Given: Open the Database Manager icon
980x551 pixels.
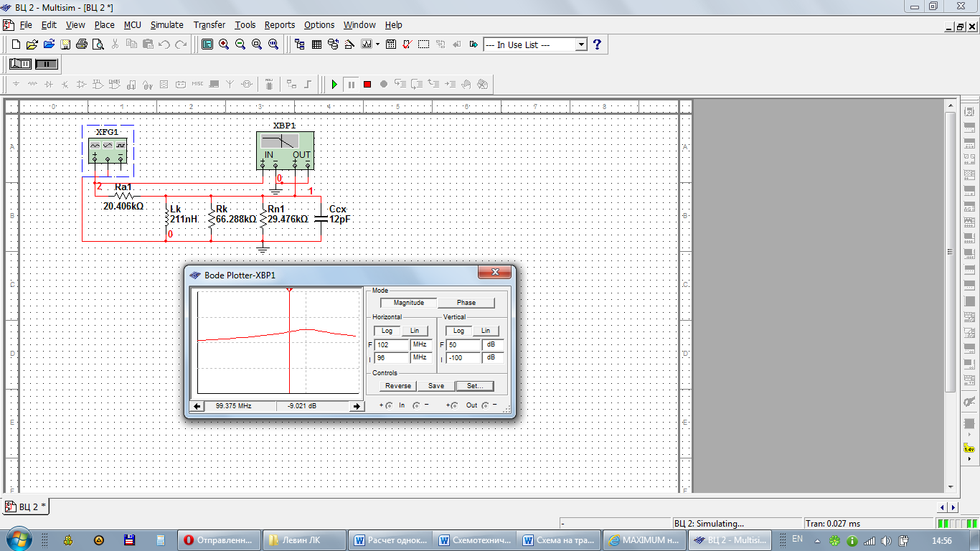Looking at the screenshot, I should [x=333, y=44].
